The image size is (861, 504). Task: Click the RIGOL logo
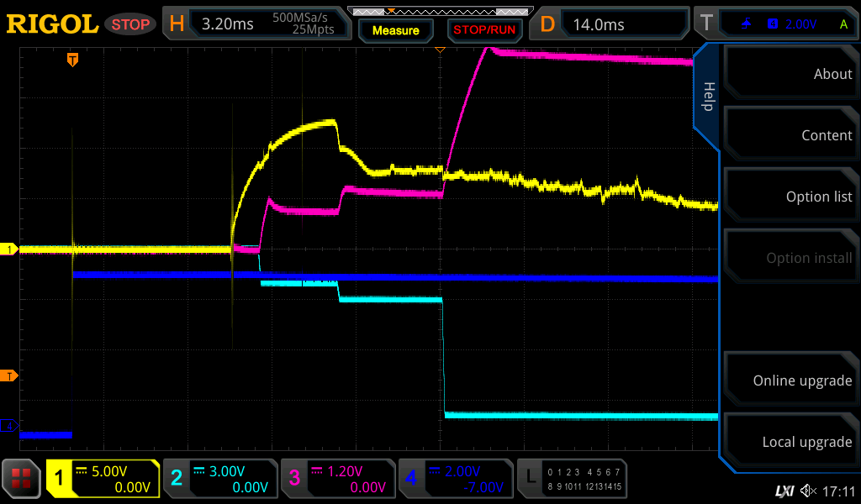click(52, 24)
